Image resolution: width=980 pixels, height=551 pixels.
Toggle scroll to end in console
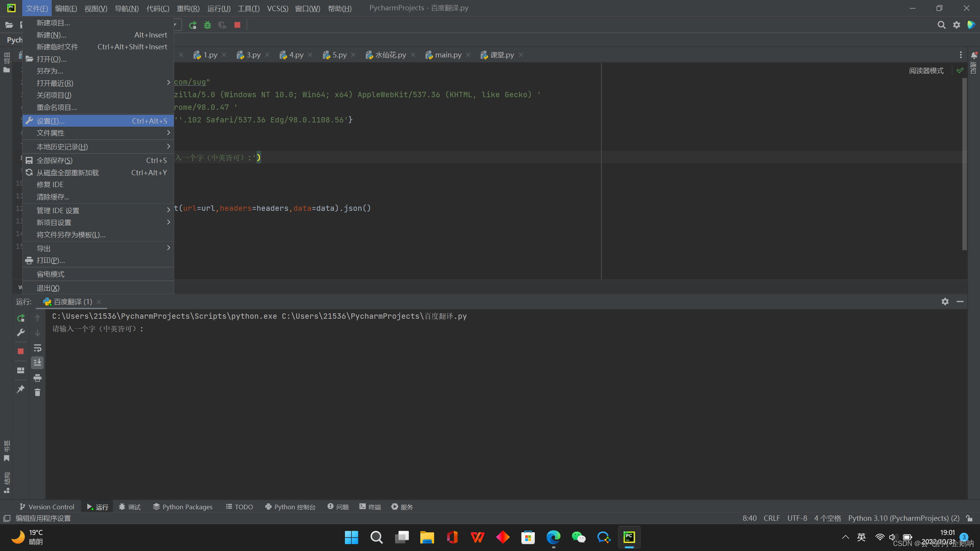[38, 362]
